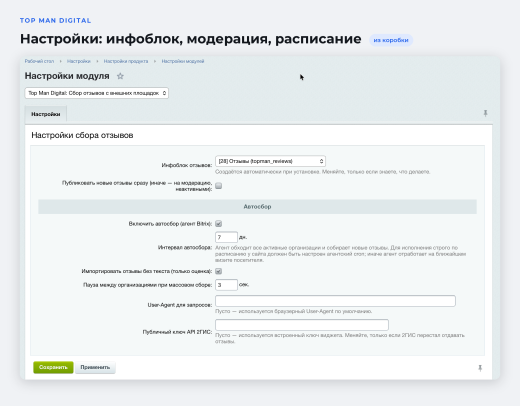Go to the Настройки продукта breadcrumb
The image size is (520, 406).
click(126, 61)
